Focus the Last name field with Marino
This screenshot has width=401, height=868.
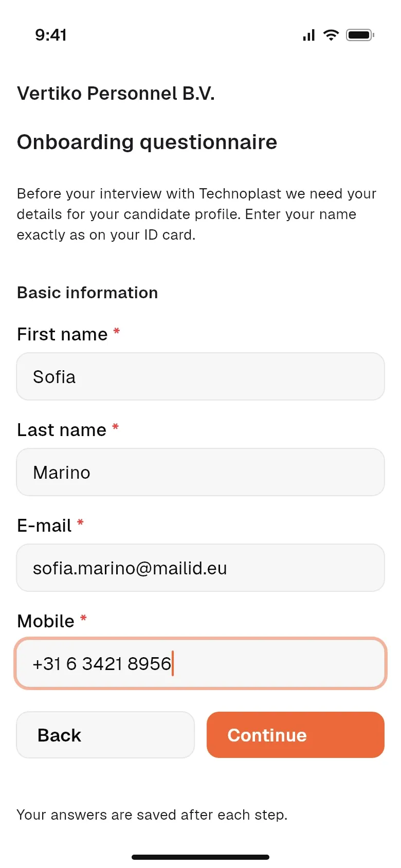point(200,472)
